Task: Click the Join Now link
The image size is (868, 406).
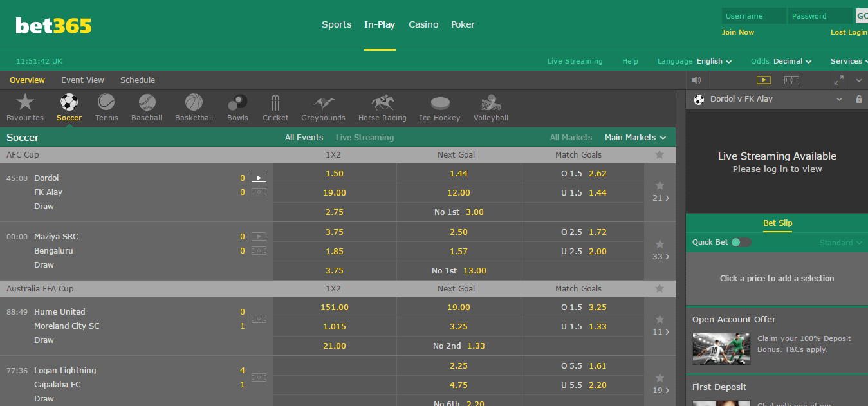Action: (x=737, y=32)
